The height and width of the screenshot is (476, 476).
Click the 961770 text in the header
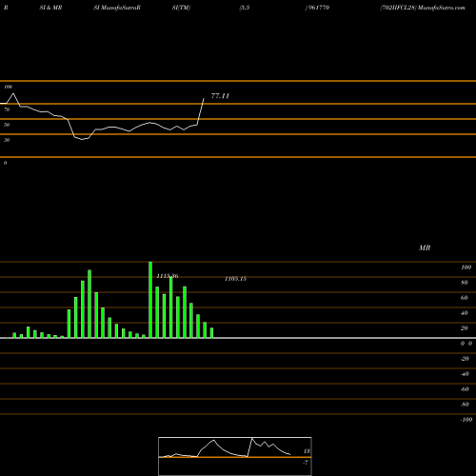pos(319,8)
